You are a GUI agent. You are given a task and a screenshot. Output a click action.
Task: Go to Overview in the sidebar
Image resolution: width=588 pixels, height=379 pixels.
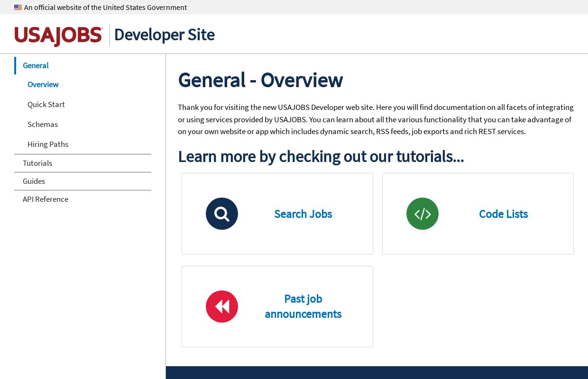(43, 84)
